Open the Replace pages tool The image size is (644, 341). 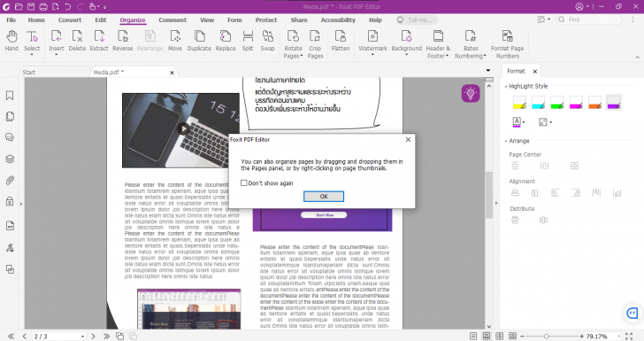[226, 41]
